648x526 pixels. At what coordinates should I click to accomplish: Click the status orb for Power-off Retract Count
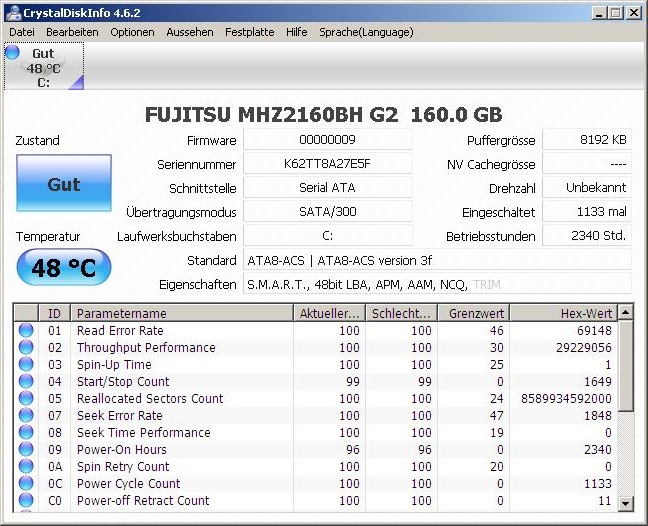[x=26, y=500]
